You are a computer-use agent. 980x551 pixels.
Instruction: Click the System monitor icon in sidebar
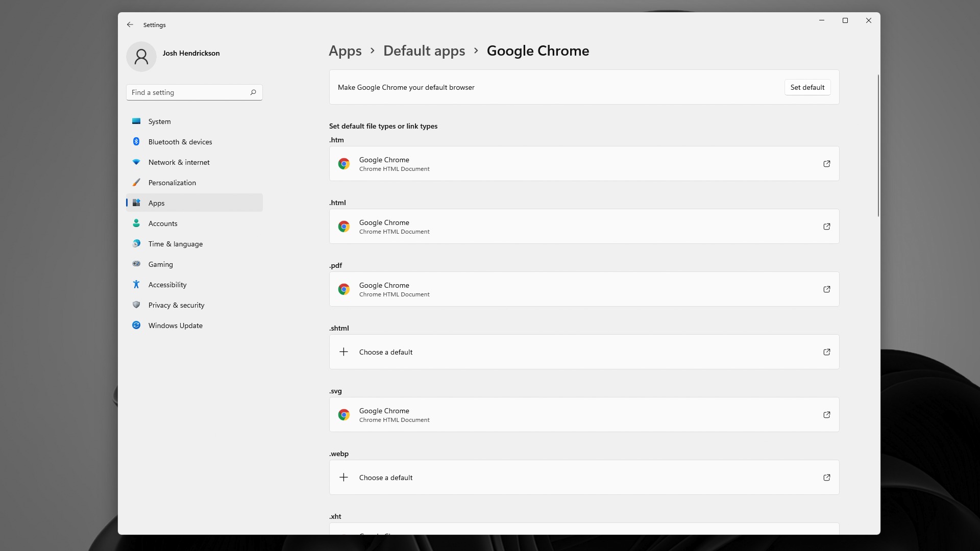136,121
